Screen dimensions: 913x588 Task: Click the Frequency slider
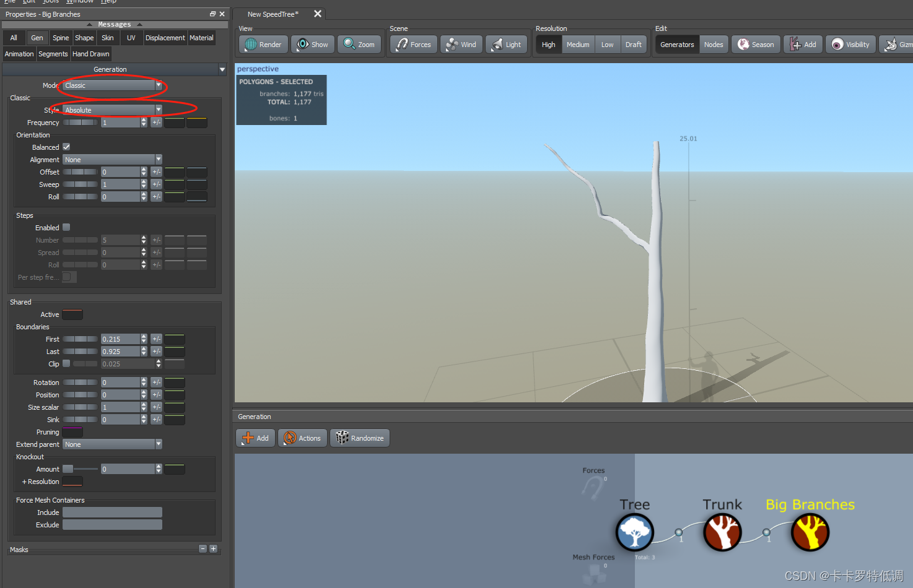[x=80, y=123]
